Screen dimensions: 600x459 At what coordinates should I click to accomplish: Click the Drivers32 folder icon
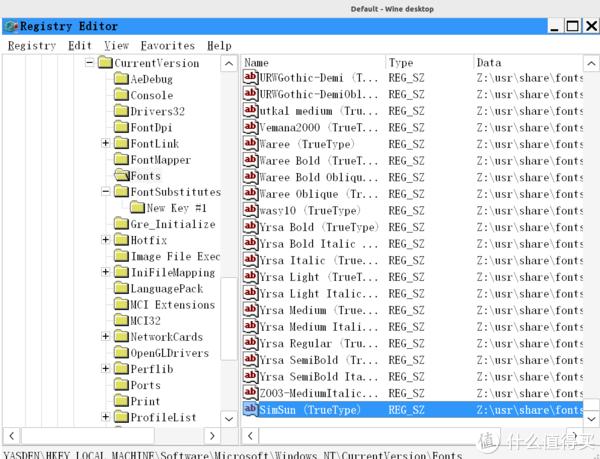coord(121,111)
